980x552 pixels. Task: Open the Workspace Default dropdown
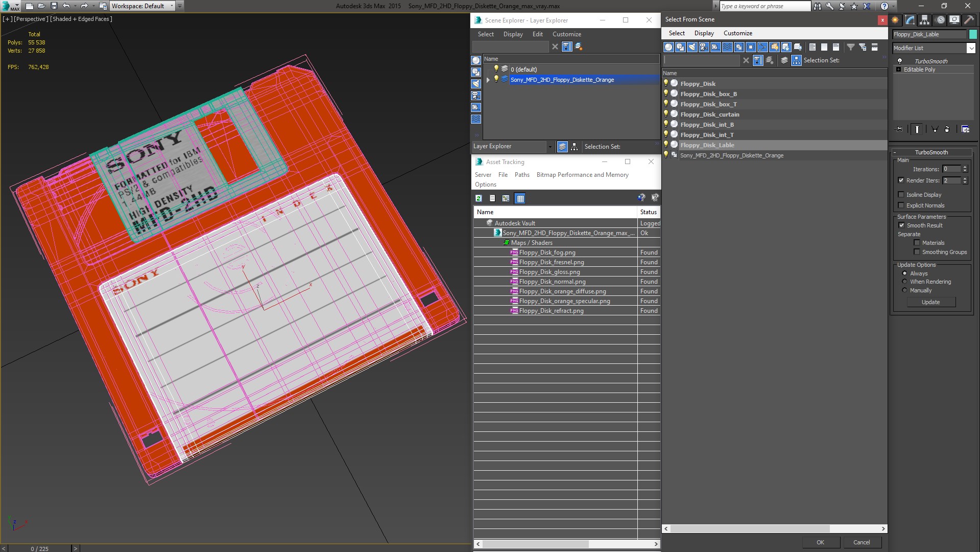pyautogui.click(x=172, y=6)
